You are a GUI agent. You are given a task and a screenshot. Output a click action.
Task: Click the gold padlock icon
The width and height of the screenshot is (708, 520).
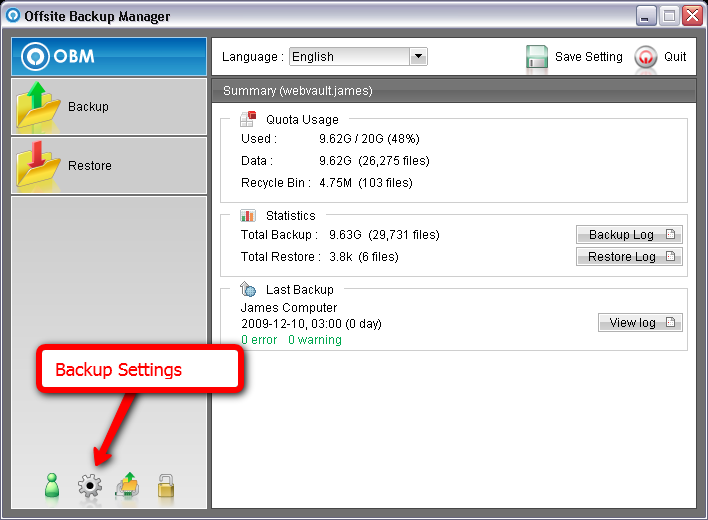tap(165, 487)
